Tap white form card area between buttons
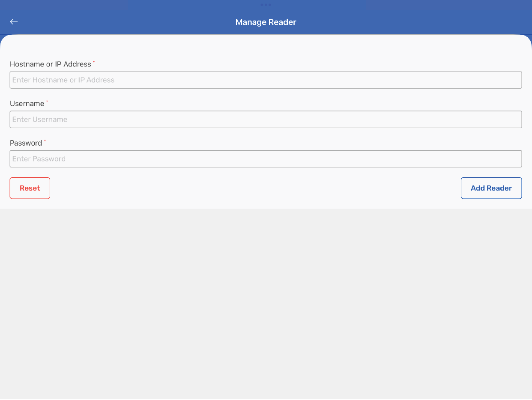532x400 pixels. click(x=257, y=188)
